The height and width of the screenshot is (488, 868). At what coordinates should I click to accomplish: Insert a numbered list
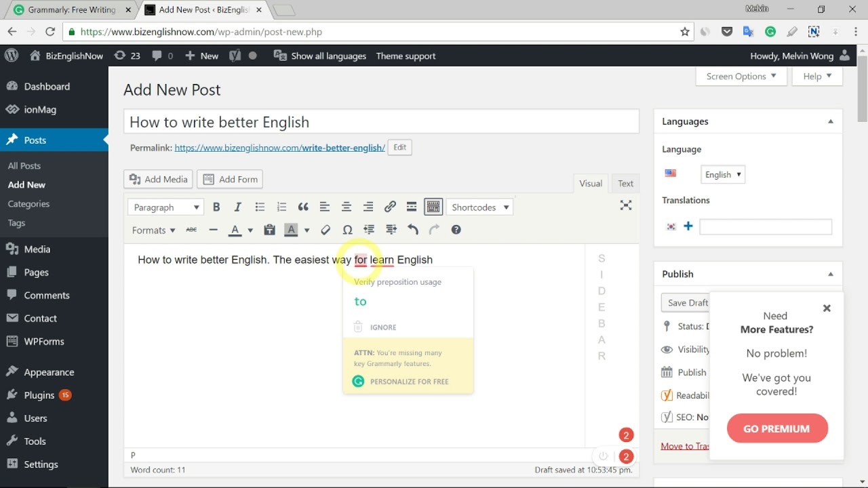(x=281, y=207)
